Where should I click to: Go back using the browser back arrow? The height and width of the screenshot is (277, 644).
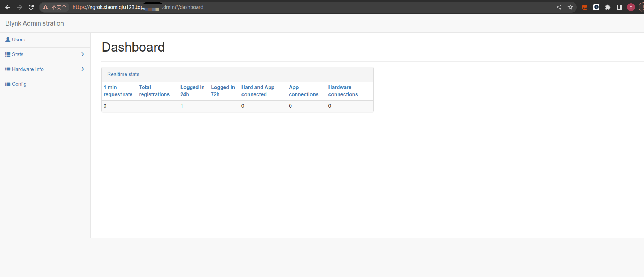point(8,7)
